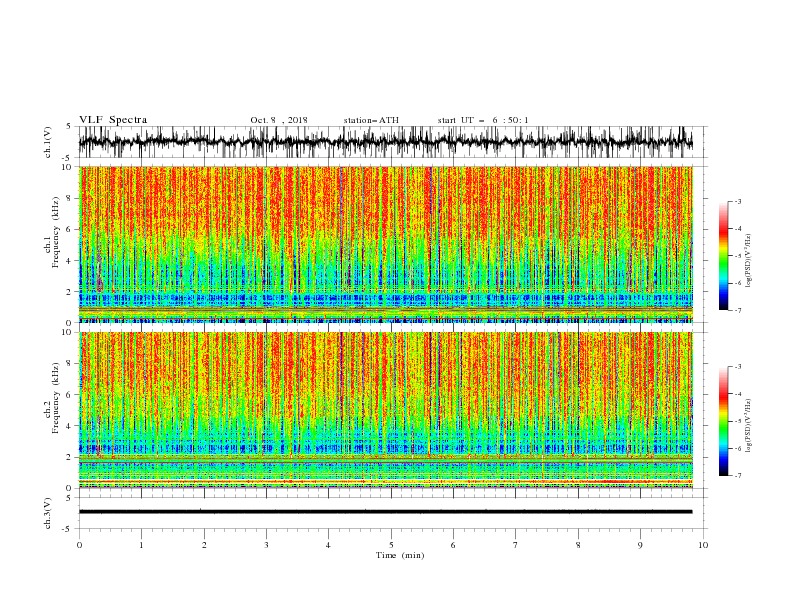Click the ch.1 voltage waveform trace
Viewport: 792px width, 612px height.
386,142
